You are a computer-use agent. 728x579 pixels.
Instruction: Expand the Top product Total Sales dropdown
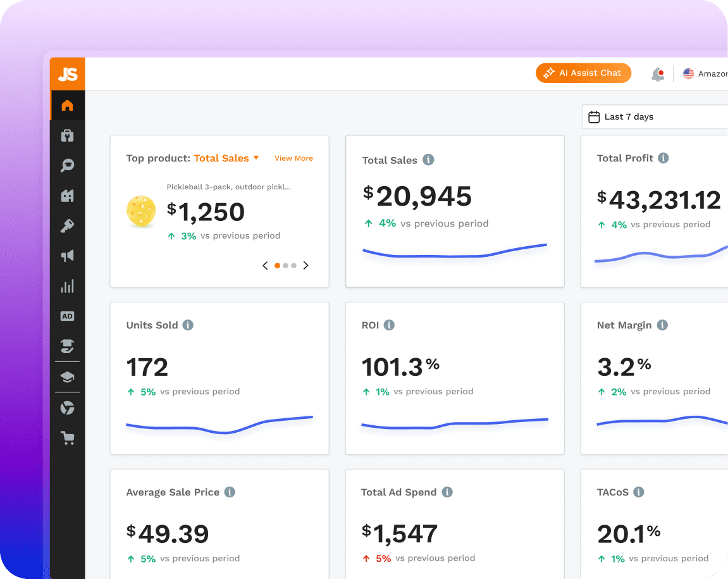pos(226,158)
